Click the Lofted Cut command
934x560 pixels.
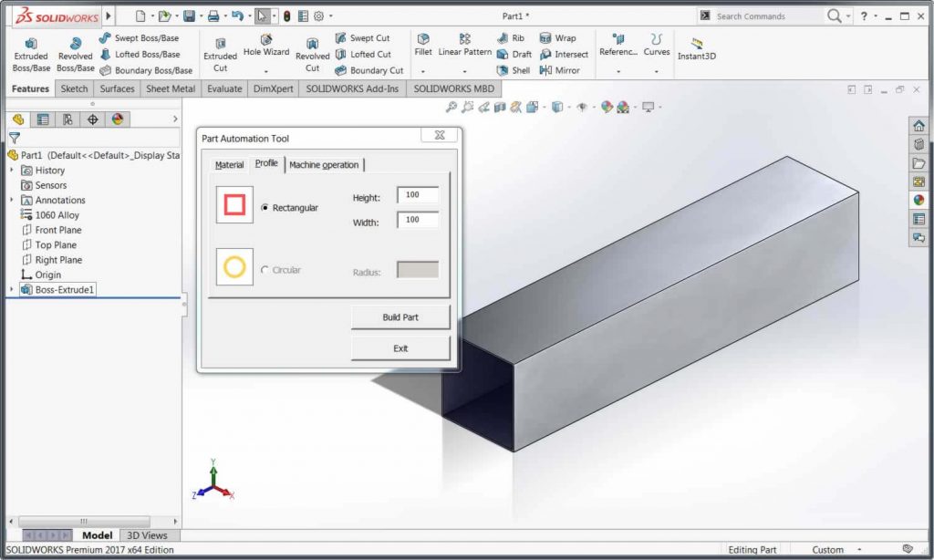(x=363, y=54)
